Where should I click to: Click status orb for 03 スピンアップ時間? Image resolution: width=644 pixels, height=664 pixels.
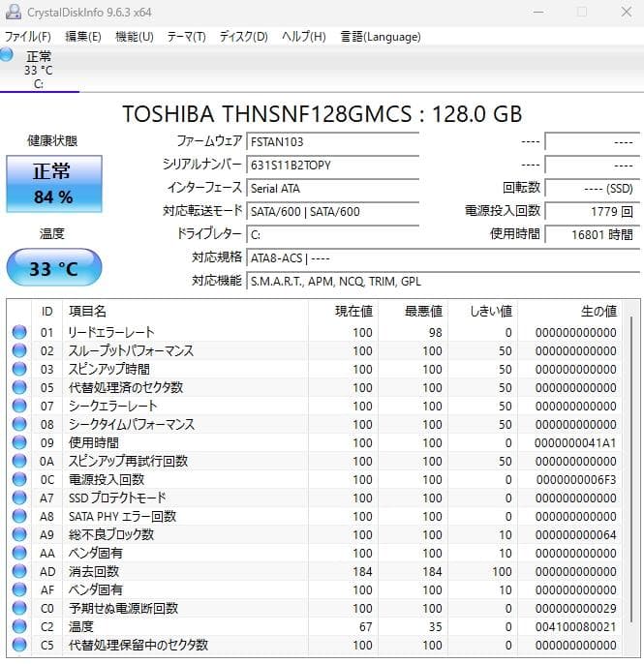click(19, 370)
